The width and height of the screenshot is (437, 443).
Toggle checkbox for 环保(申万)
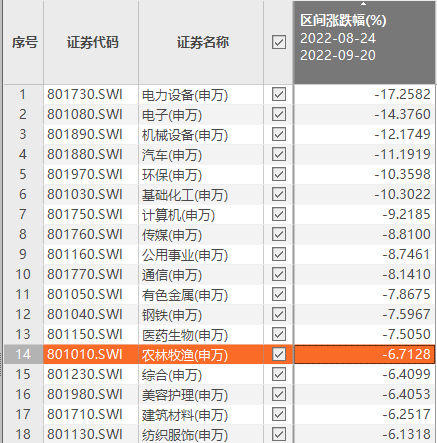(279, 174)
